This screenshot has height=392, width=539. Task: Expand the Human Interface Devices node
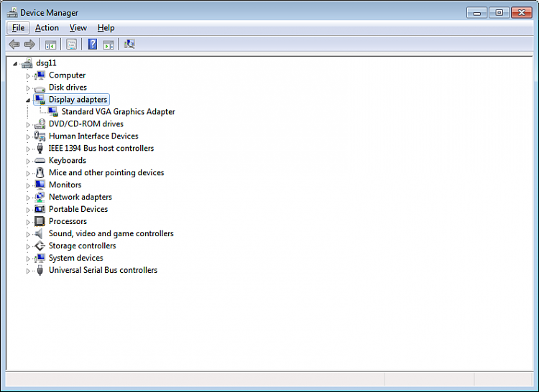[x=28, y=136]
